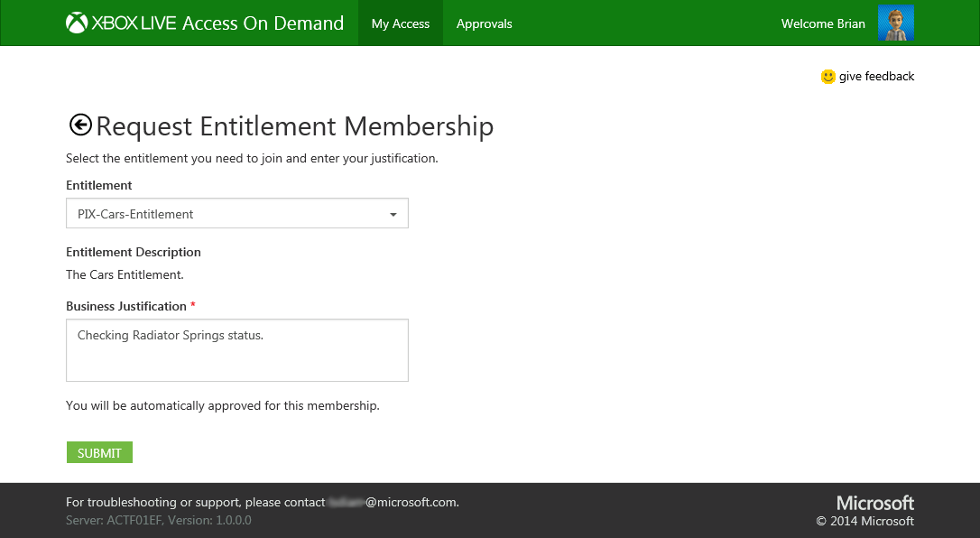This screenshot has width=980, height=538.
Task: Click the smiley face feedback icon
Action: [828, 76]
